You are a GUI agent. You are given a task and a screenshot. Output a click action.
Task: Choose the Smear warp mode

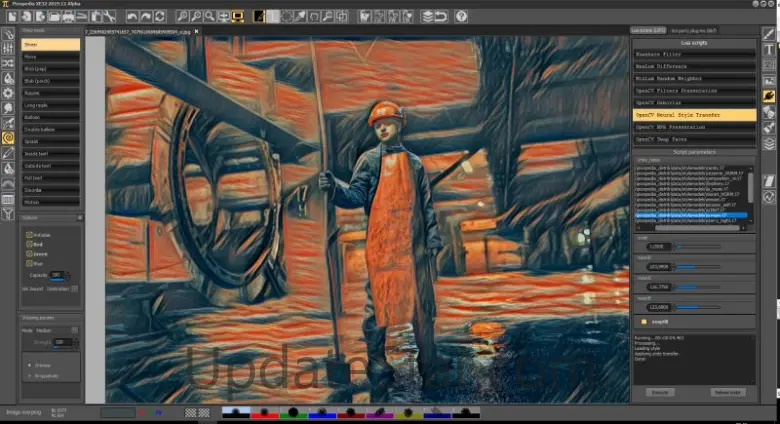coord(50,45)
